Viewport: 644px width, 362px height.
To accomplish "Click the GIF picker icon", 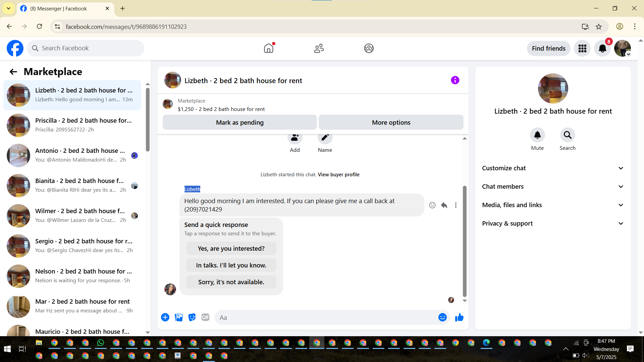I will click(205, 317).
